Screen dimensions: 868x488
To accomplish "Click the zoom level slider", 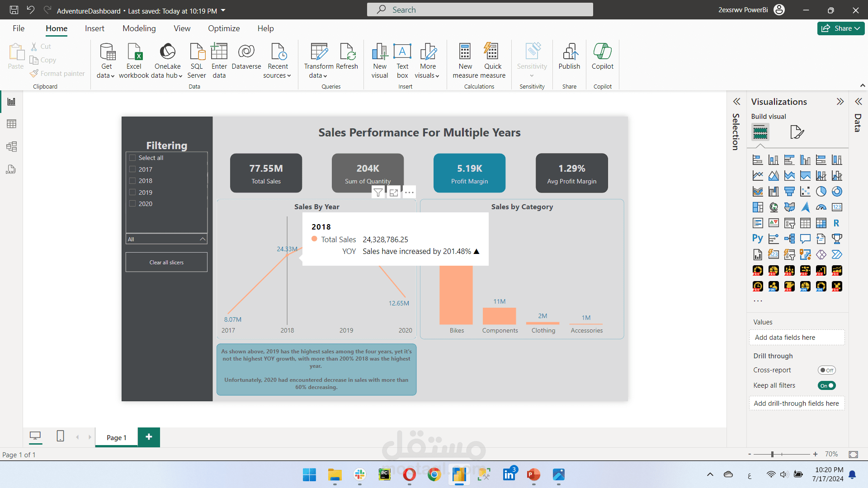I will pyautogui.click(x=781, y=454).
